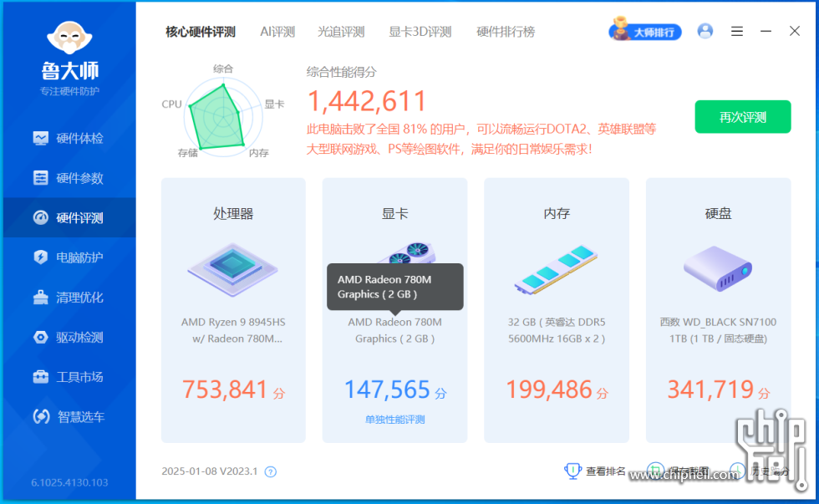This screenshot has height=504, width=819.
Task: Click the total score 1,442,611
Action: pos(367,101)
